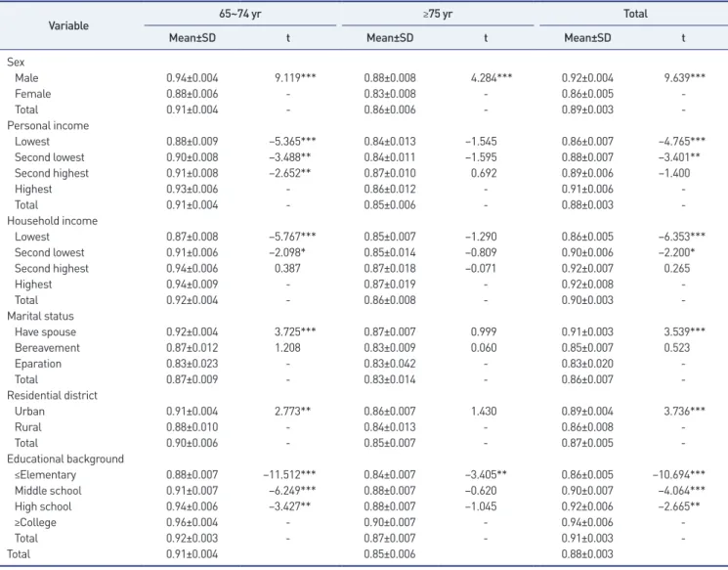Click the t value "3.736***"

(684, 412)
